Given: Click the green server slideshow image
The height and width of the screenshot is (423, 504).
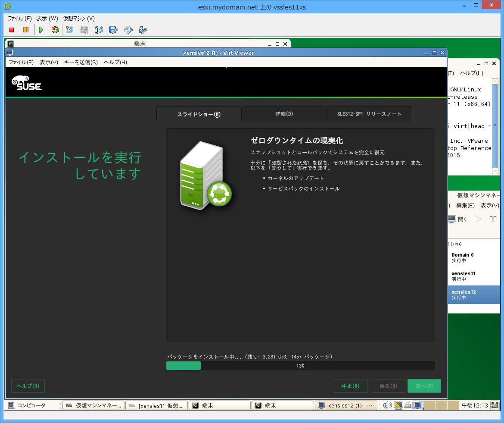Looking at the screenshot, I should 206,175.
